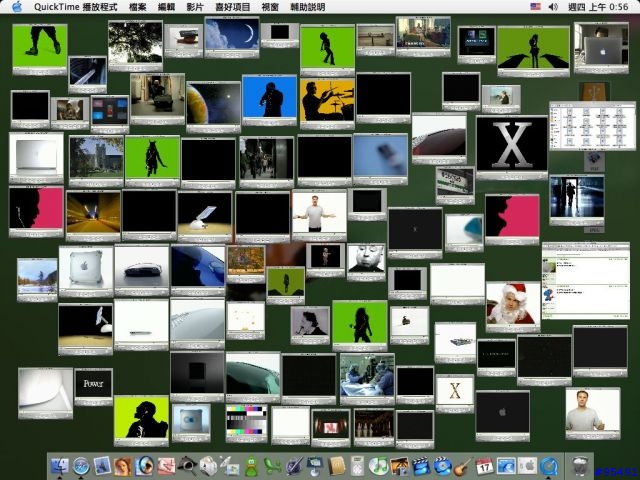Screen dimensions: 640x480
Task: Click the white iPod Dock icon
Action: pos(357,466)
